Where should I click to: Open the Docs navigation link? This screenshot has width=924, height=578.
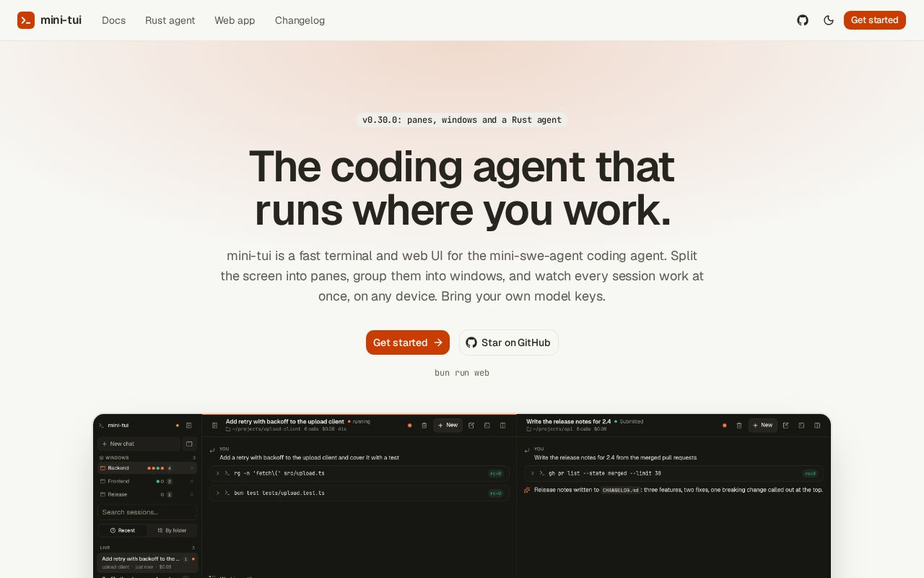(114, 20)
